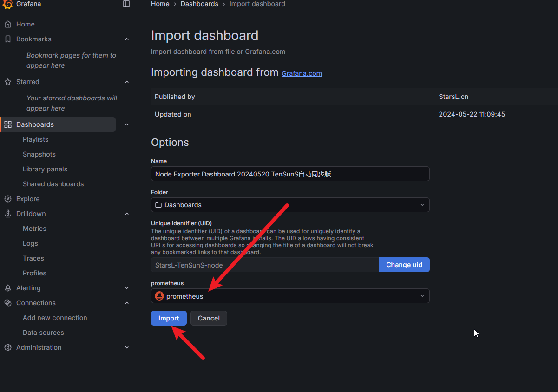The width and height of the screenshot is (558, 392).
Task: Open Bookmarks in the sidebar
Action: click(34, 39)
